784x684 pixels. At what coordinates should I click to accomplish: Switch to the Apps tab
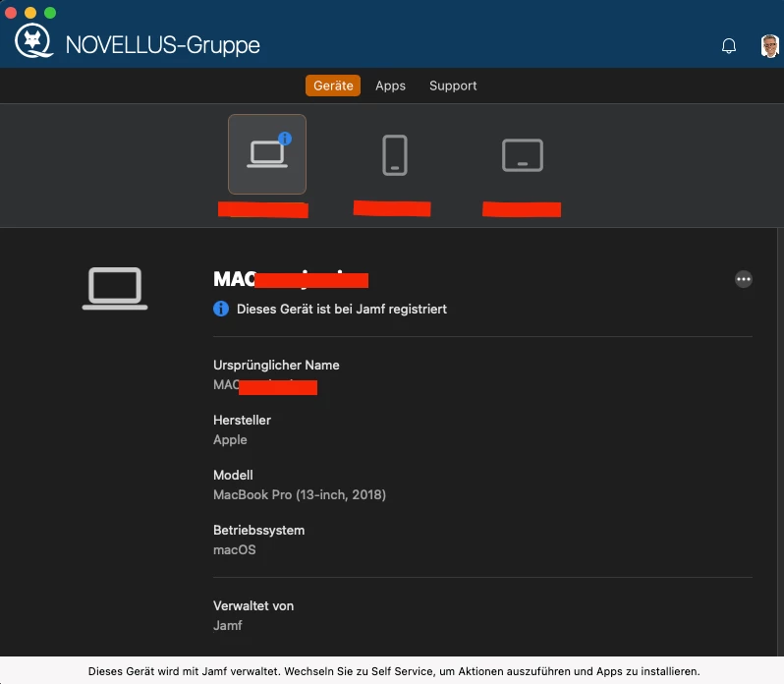390,85
